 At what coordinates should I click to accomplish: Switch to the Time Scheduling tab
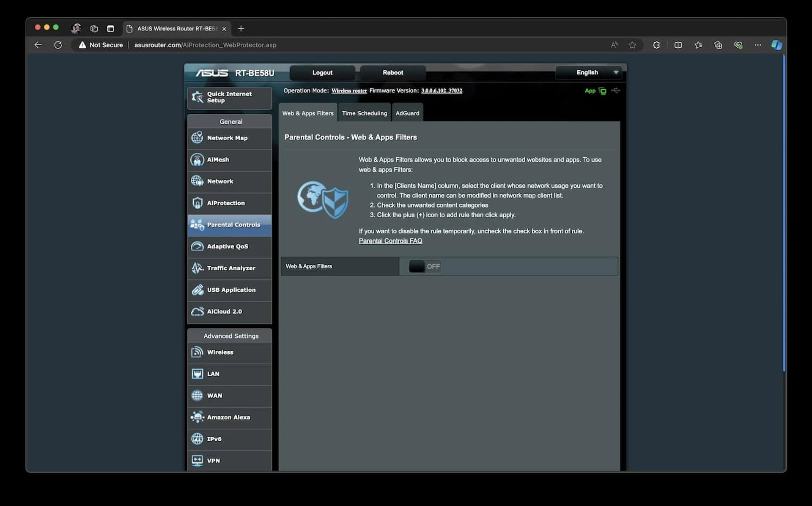click(365, 113)
